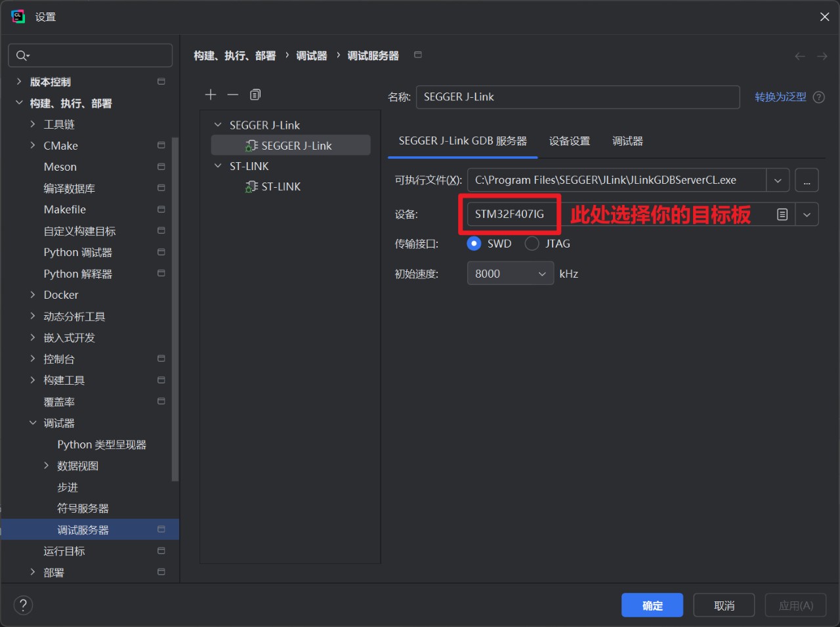Add a new debug server with plus icon
840x627 pixels.
click(211, 95)
